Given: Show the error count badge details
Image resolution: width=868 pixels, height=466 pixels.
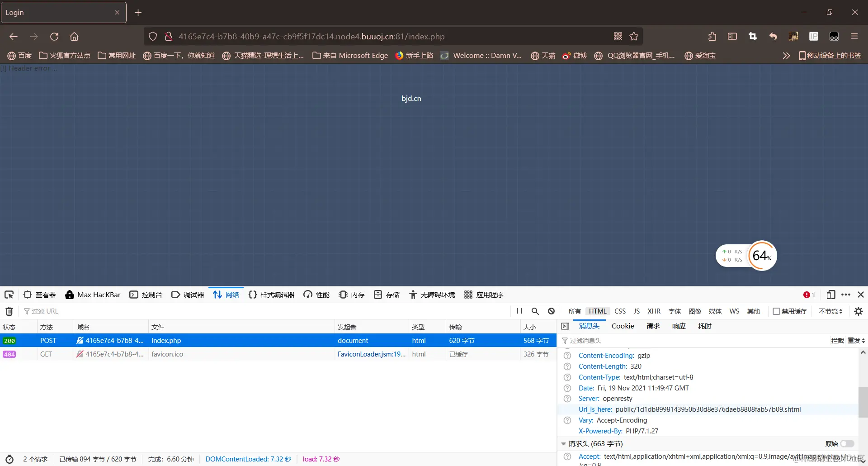Looking at the screenshot, I should coord(809,295).
